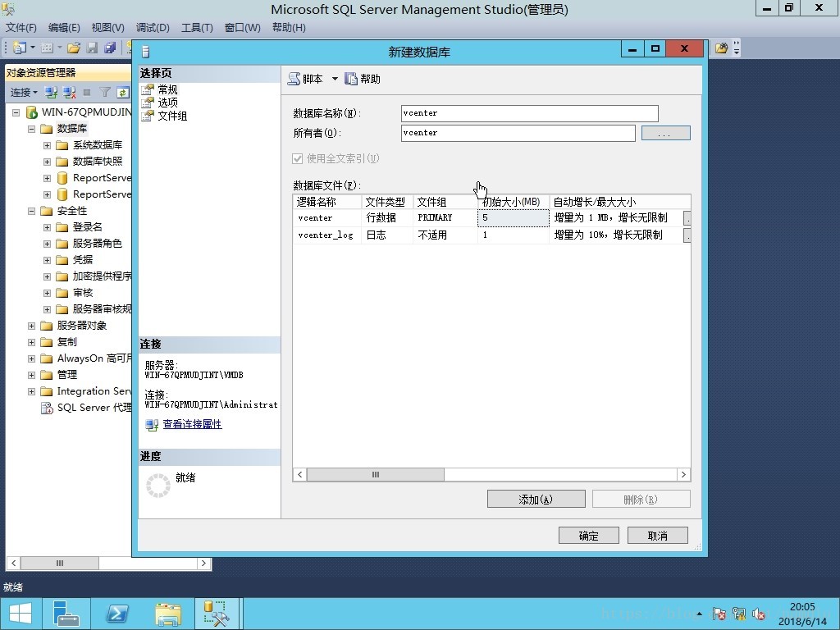Collapse the 安全性 tree node
The height and width of the screenshot is (630, 840).
32,211
